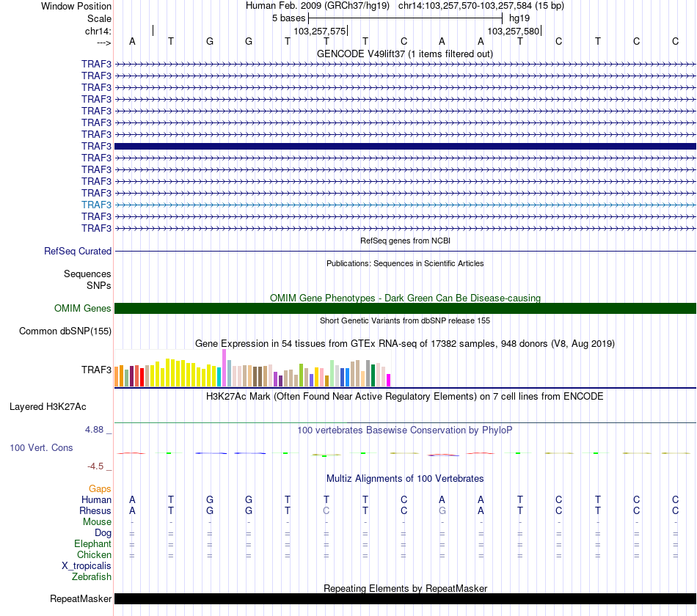Open 'RefSeq genes from NCBI' track title
This screenshot has width=697, height=616.
click(405, 241)
